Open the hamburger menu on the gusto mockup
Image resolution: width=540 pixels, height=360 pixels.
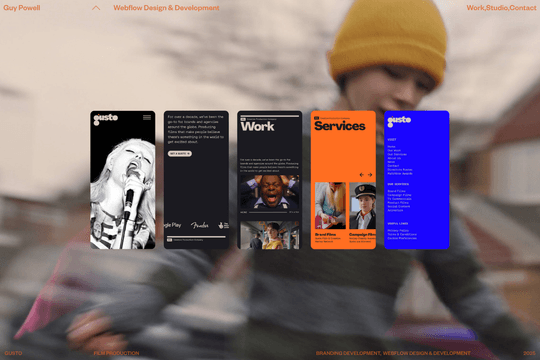[147, 117]
